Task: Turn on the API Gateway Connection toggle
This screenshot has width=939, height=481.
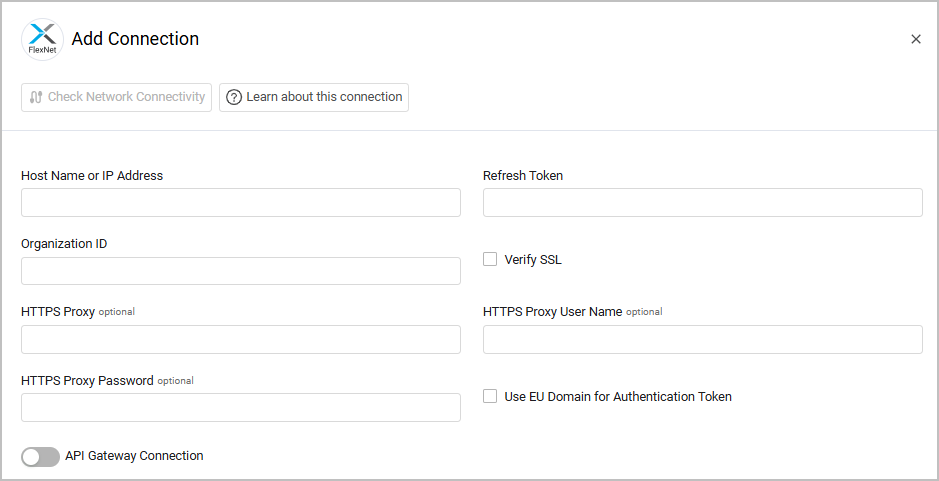Action: pyautogui.click(x=40, y=456)
